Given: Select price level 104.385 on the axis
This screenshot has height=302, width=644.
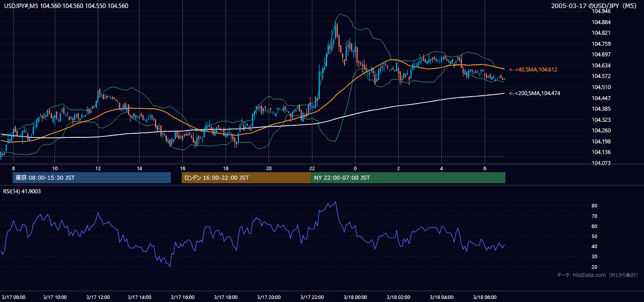Looking at the screenshot, I should (x=601, y=109).
